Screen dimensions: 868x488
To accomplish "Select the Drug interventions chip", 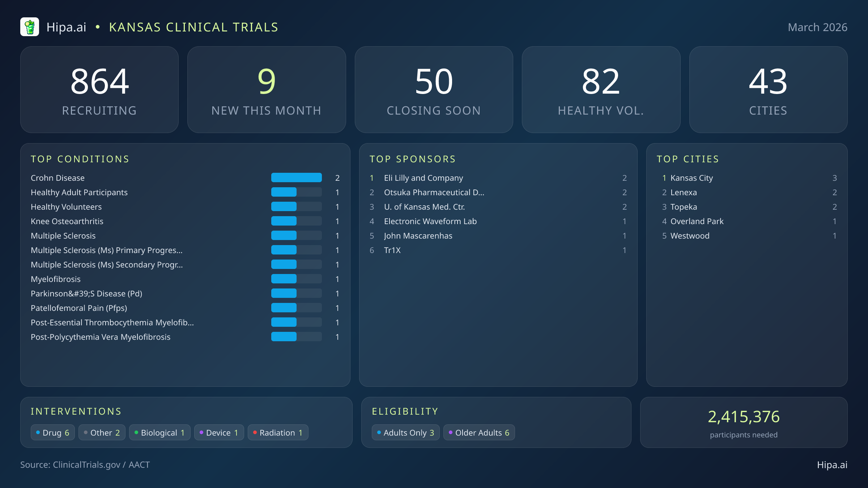I will [52, 432].
